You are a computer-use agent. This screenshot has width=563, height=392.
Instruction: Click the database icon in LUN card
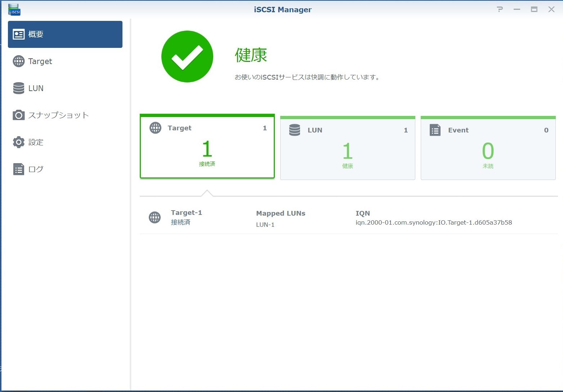pyautogui.click(x=294, y=130)
